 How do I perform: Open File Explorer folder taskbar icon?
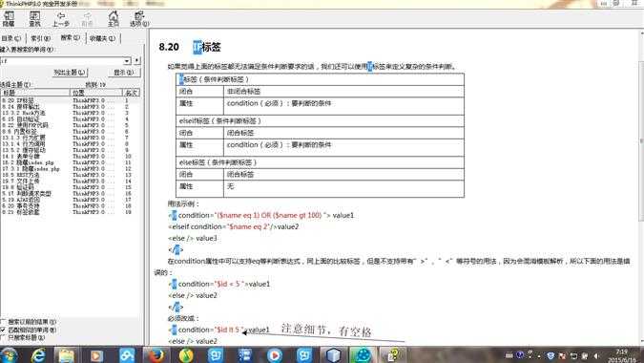pyautogui.click(x=66, y=355)
